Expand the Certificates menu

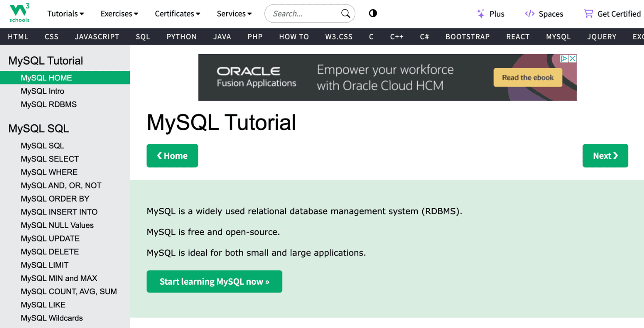[x=177, y=14]
